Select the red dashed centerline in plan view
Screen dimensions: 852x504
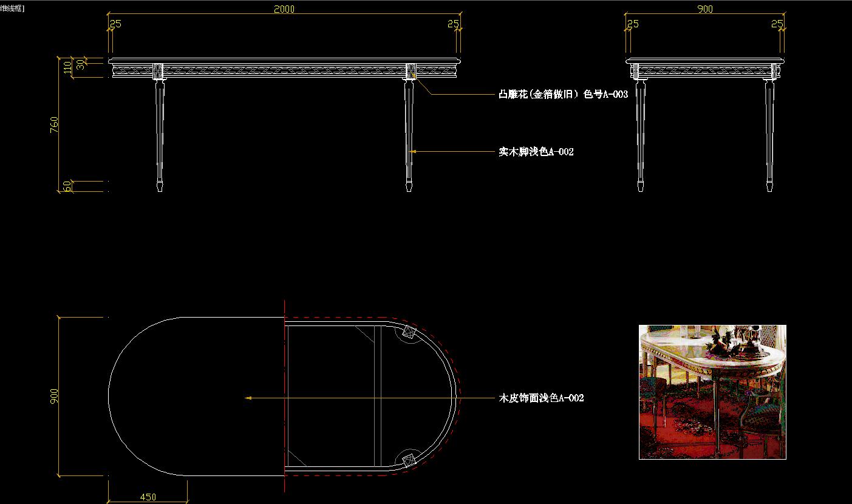click(x=284, y=395)
